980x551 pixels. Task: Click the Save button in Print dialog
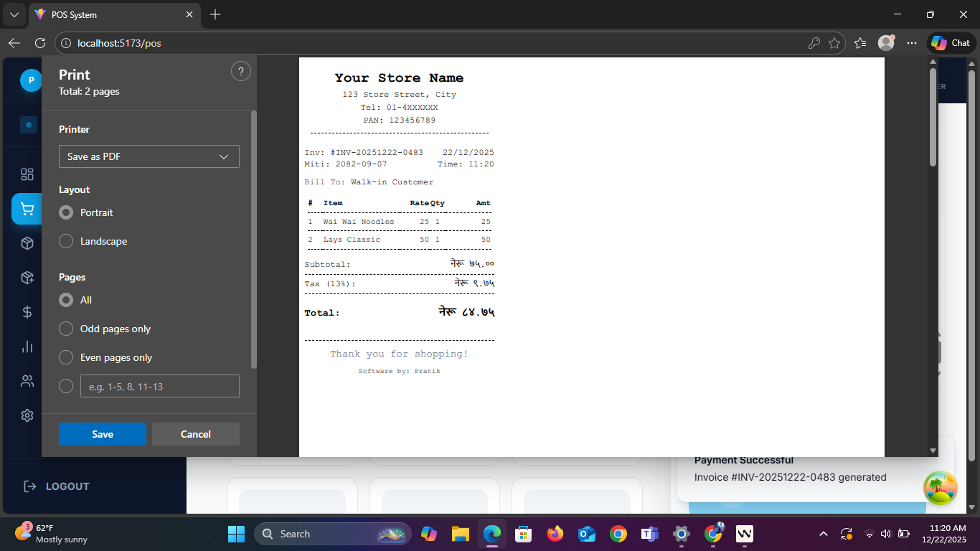pyautogui.click(x=103, y=434)
